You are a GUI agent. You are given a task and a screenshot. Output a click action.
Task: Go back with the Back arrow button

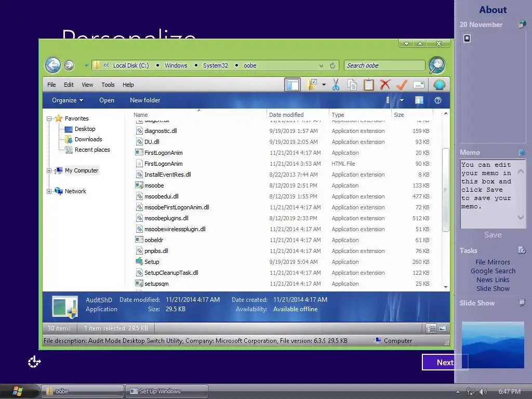tap(53, 65)
